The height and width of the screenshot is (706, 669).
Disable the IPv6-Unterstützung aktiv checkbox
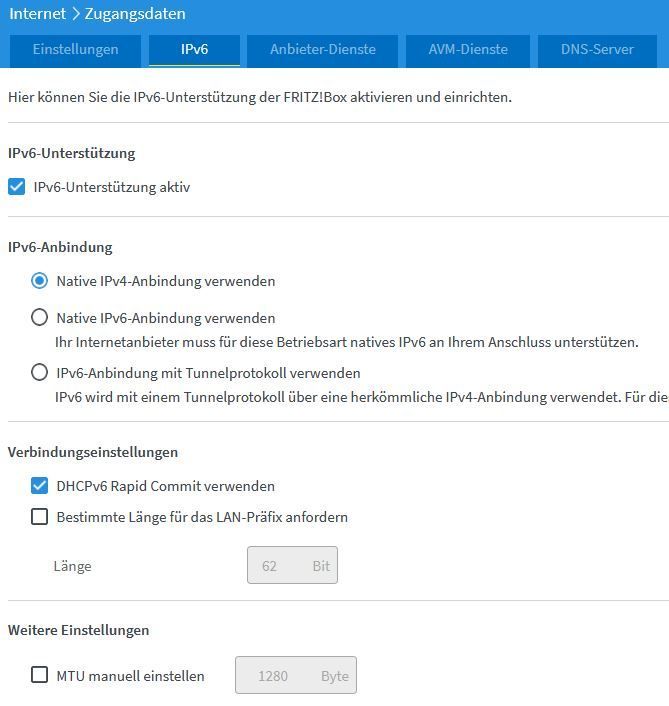[16, 187]
